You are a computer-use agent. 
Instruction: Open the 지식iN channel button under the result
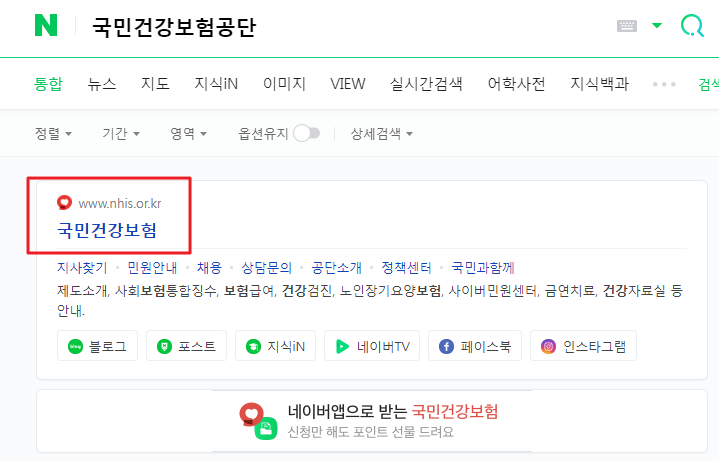275,345
